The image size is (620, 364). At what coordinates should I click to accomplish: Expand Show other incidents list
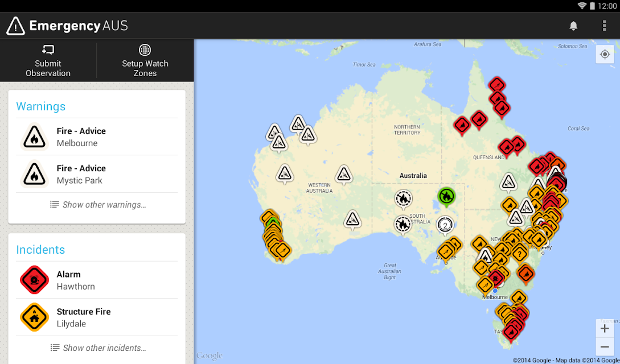[x=97, y=348]
